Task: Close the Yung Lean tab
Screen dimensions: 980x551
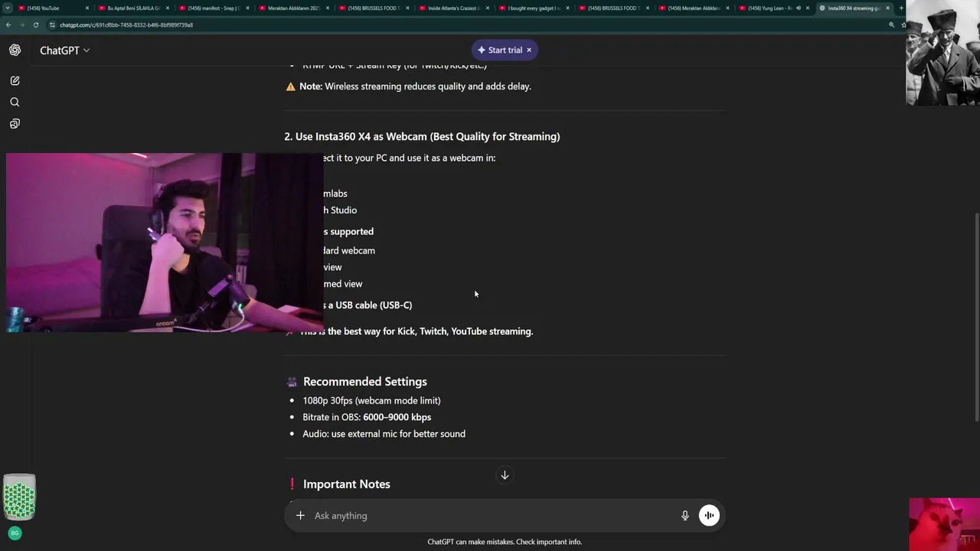Action: [807, 8]
